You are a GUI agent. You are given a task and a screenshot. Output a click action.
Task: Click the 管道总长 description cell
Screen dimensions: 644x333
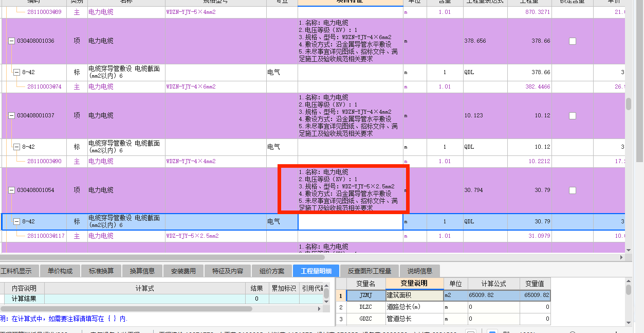(414, 319)
